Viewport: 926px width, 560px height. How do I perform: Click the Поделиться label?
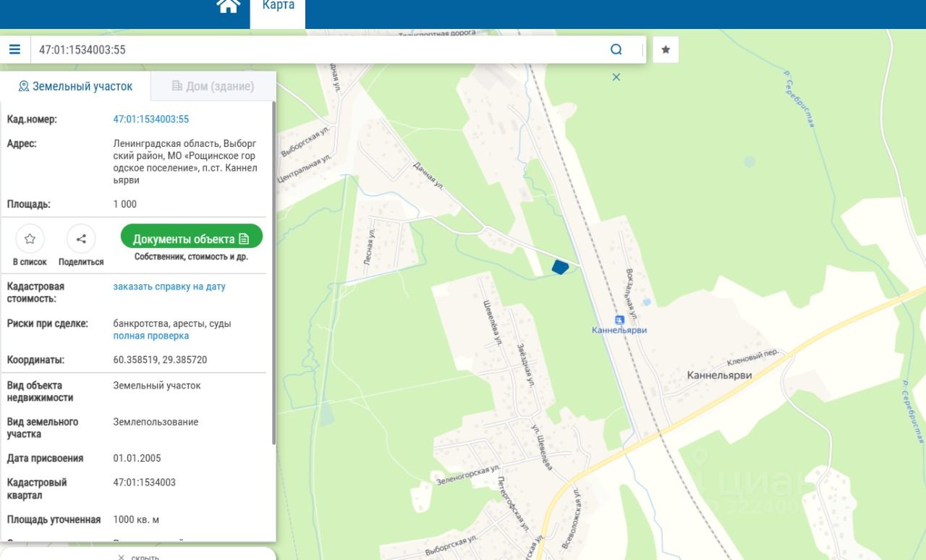(81, 262)
